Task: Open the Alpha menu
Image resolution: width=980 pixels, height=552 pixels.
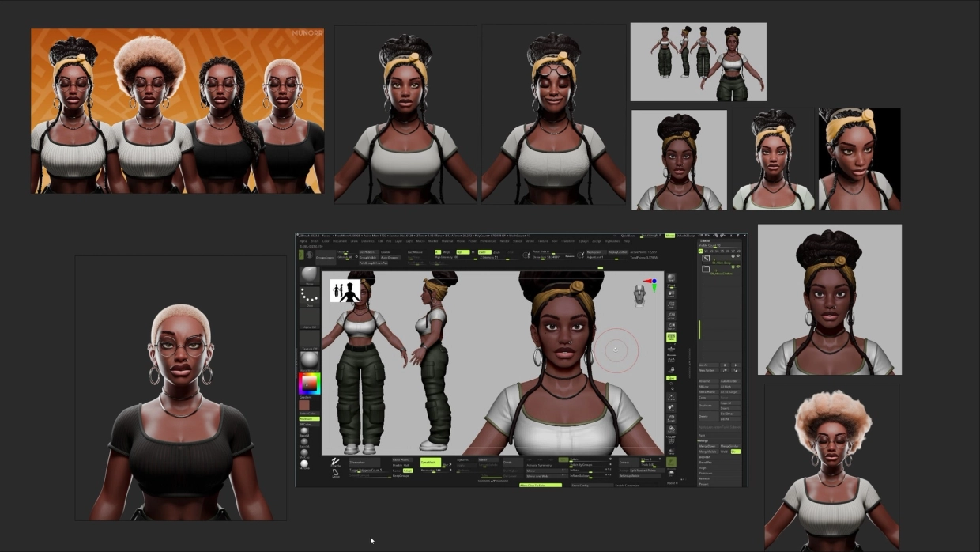Action: click(303, 241)
